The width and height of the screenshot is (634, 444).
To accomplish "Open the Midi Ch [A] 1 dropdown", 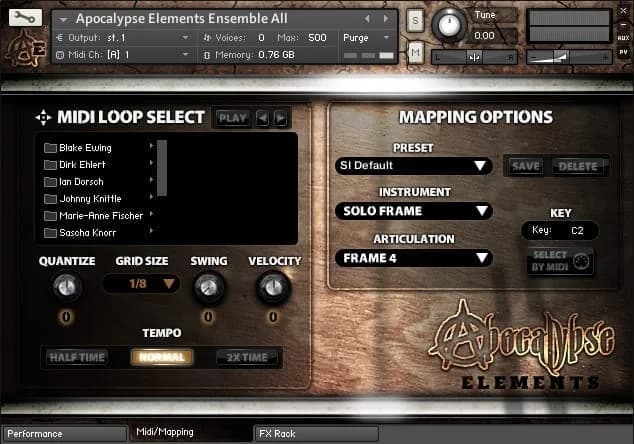I will [x=123, y=55].
